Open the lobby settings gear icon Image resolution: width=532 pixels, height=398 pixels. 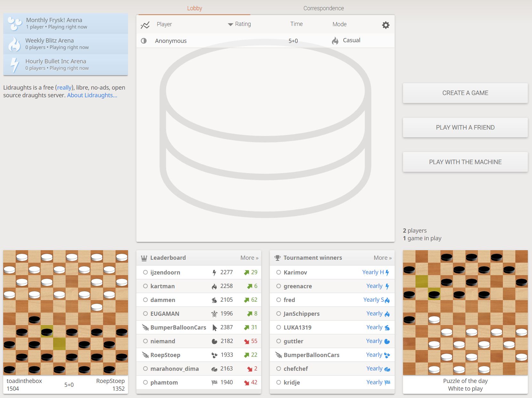coord(386,25)
